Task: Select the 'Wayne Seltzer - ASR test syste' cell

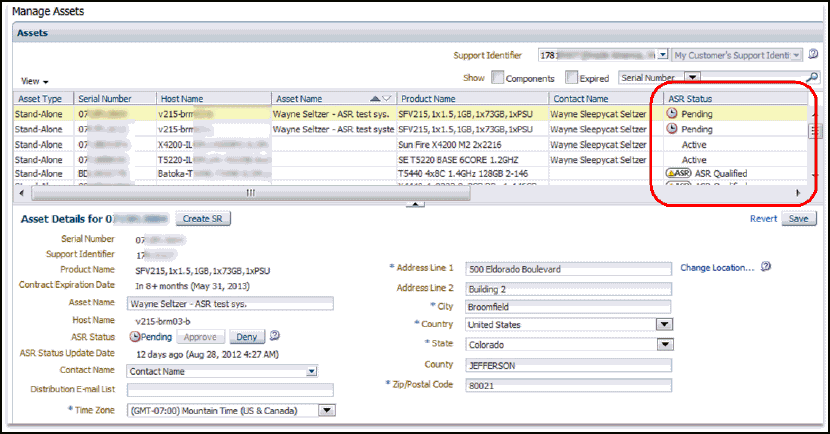Action: click(x=333, y=129)
